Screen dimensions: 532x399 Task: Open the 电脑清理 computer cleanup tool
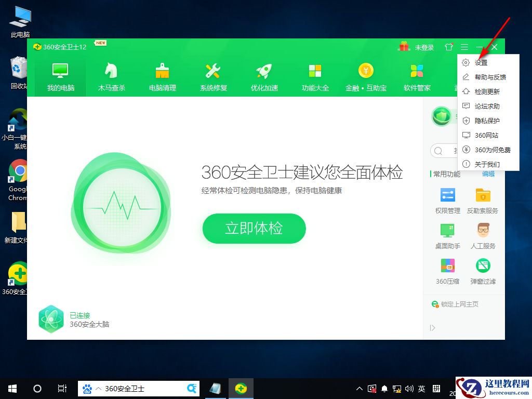tap(161, 73)
